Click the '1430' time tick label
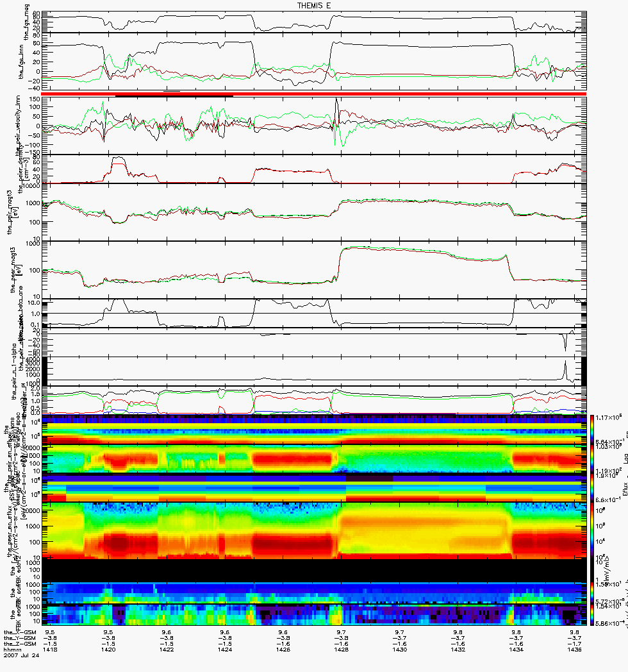The height and width of the screenshot is (672, 628). (x=400, y=650)
